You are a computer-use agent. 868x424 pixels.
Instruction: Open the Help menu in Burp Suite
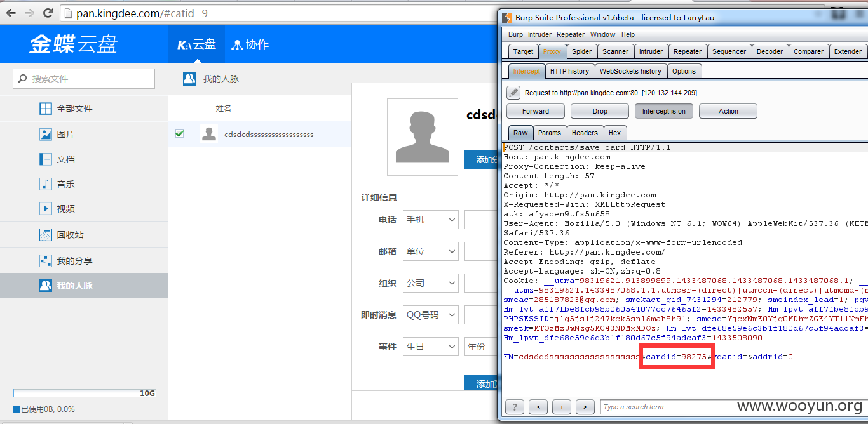click(628, 34)
